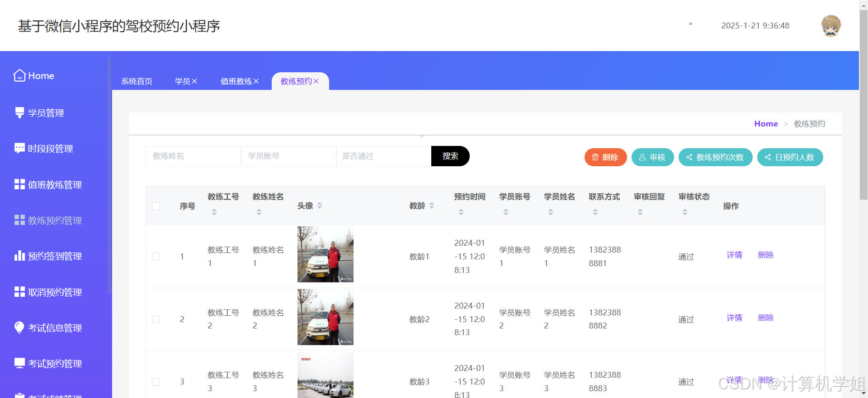Click the car lineup photo in row 3
The width and height of the screenshot is (868, 398).
pyautogui.click(x=325, y=375)
